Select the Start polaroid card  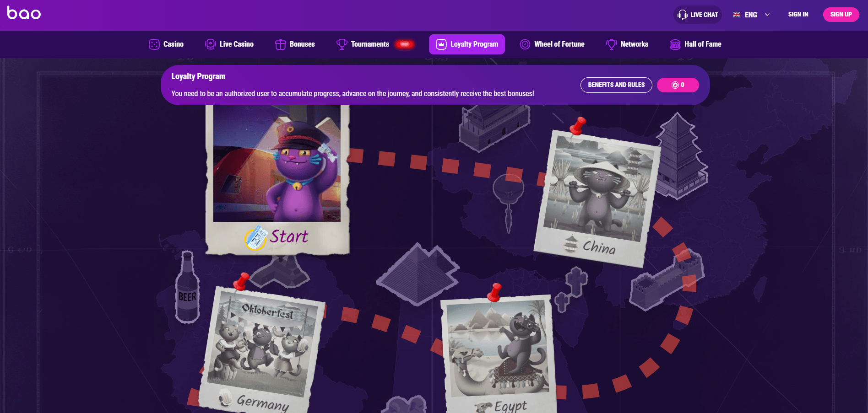point(277,178)
